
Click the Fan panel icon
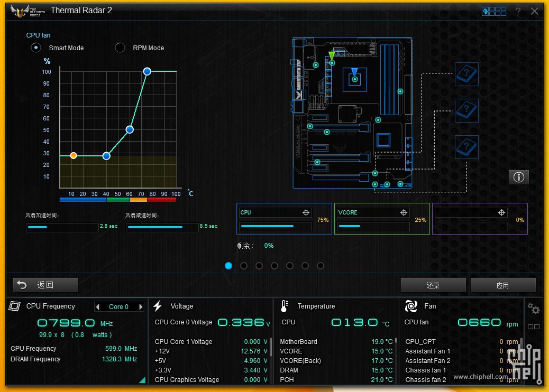[x=411, y=306]
